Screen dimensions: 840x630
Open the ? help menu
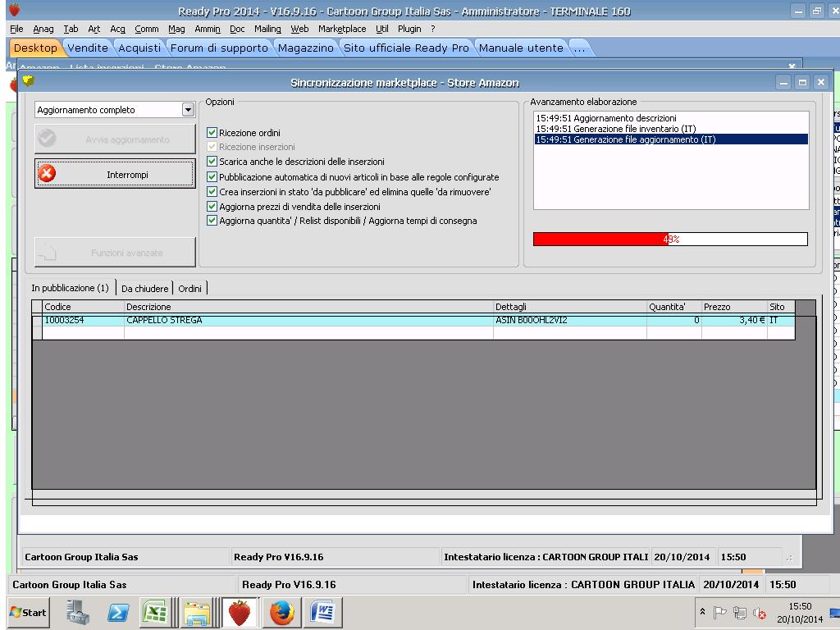[x=433, y=29]
